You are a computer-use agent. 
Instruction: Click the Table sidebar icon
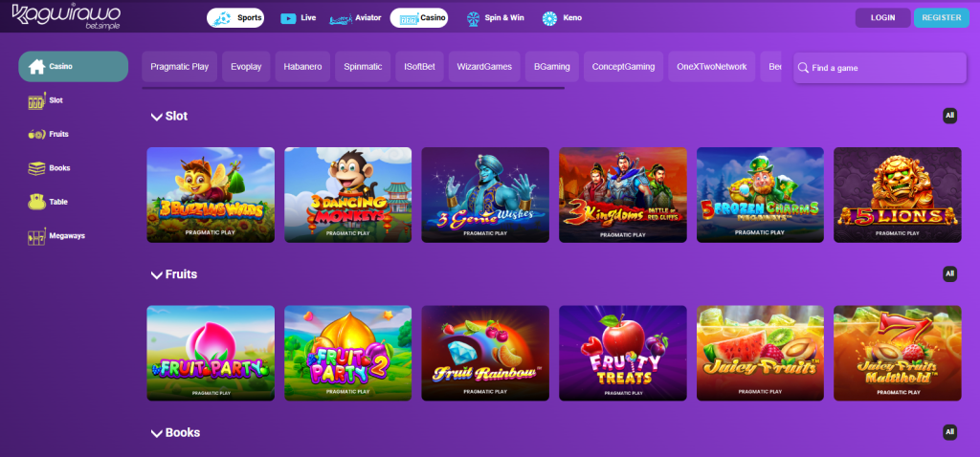point(37,203)
